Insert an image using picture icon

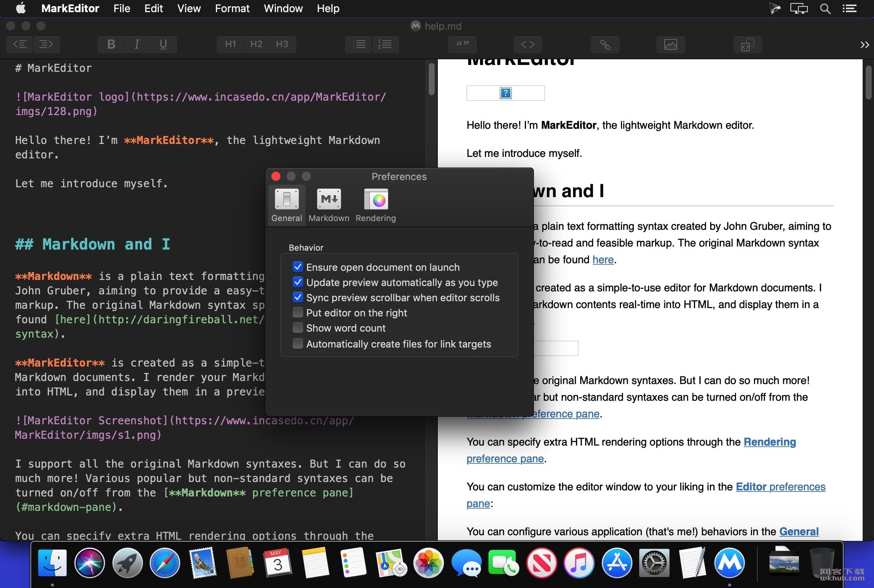670,44
